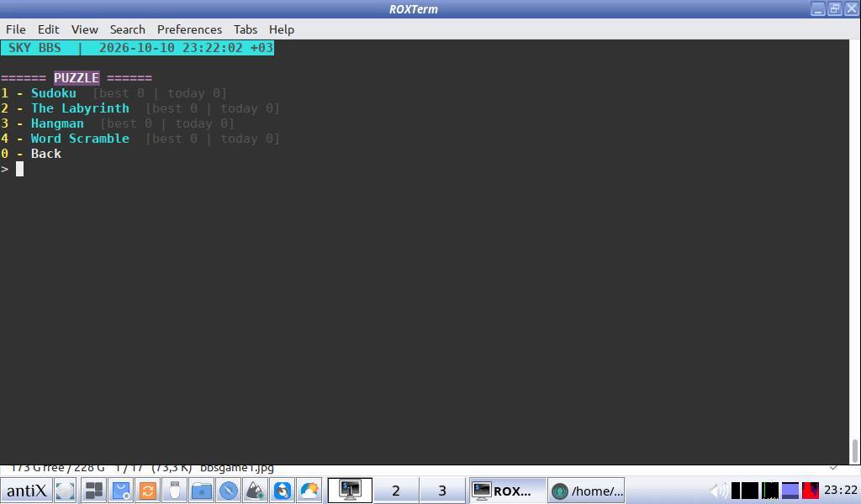
Task: Click the 'Word Scramble' entry text
Action: click(80, 139)
